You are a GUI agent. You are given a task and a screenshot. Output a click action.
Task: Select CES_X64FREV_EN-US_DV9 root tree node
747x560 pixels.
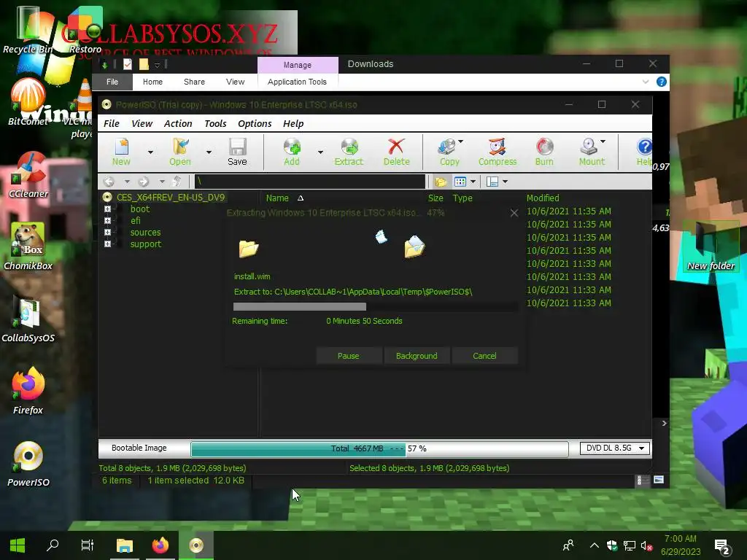(x=171, y=197)
